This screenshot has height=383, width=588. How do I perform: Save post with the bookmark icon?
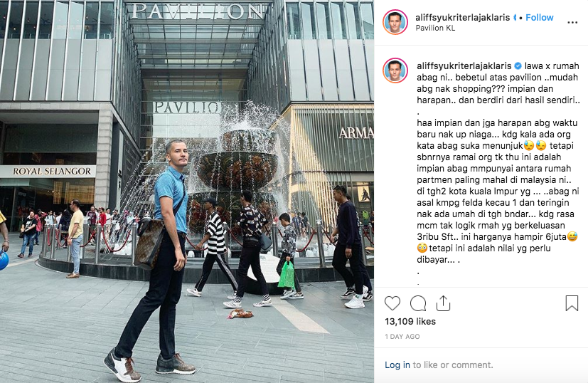[x=572, y=303]
